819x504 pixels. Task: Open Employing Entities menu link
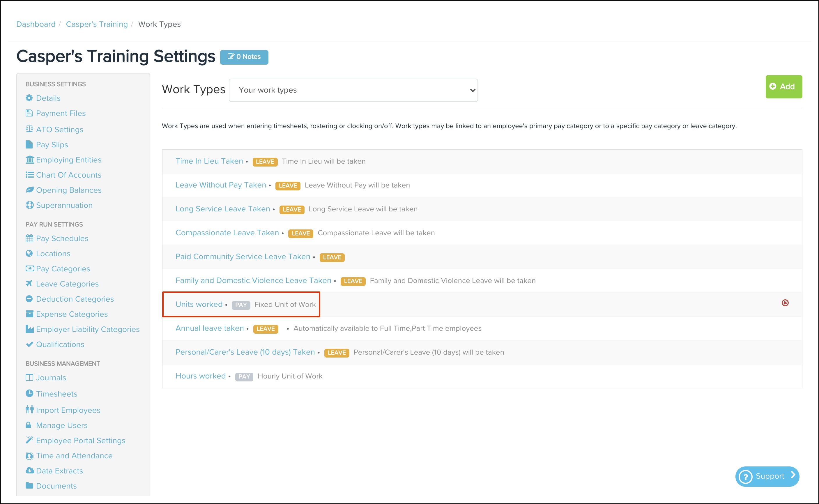(x=69, y=160)
